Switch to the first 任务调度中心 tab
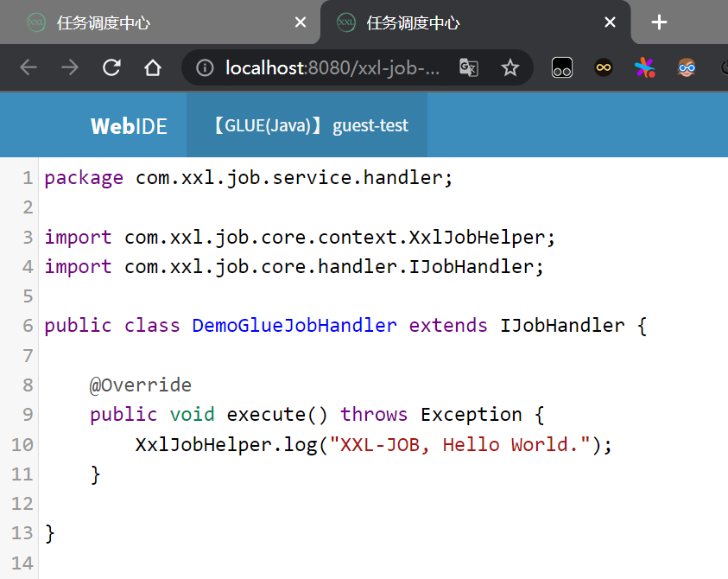Screen dimensions: 728x579 [104, 22]
